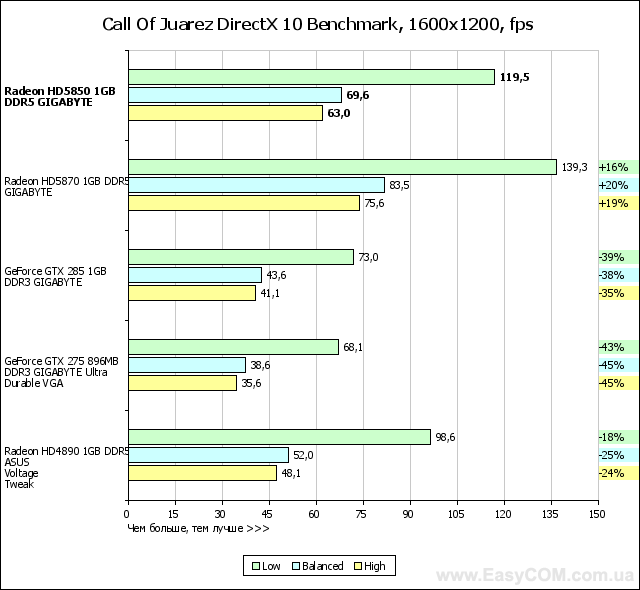Image resolution: width=640 pixels, height=590 pixels.
Task: Click the axis tick label 90
Action: tap(408, 514)
